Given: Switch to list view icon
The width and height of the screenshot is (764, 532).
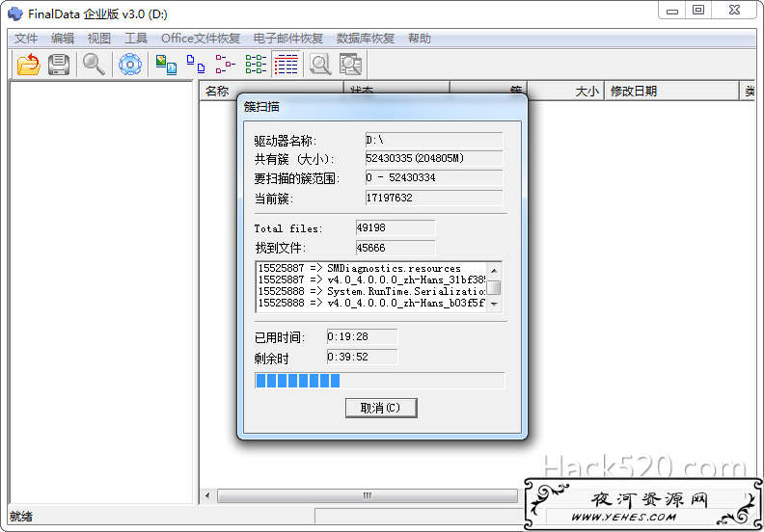Looking at the screenshot, I should pos(256,65).
